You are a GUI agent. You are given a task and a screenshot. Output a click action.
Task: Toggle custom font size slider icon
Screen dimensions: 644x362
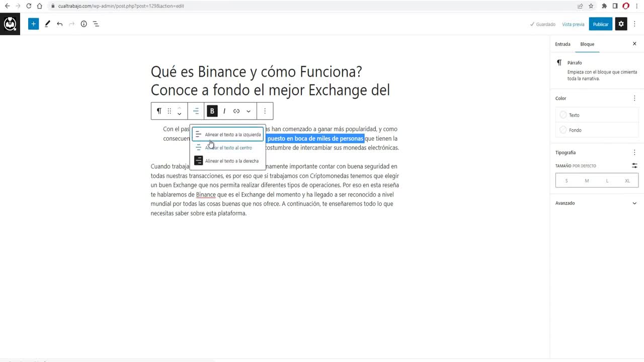634,165
